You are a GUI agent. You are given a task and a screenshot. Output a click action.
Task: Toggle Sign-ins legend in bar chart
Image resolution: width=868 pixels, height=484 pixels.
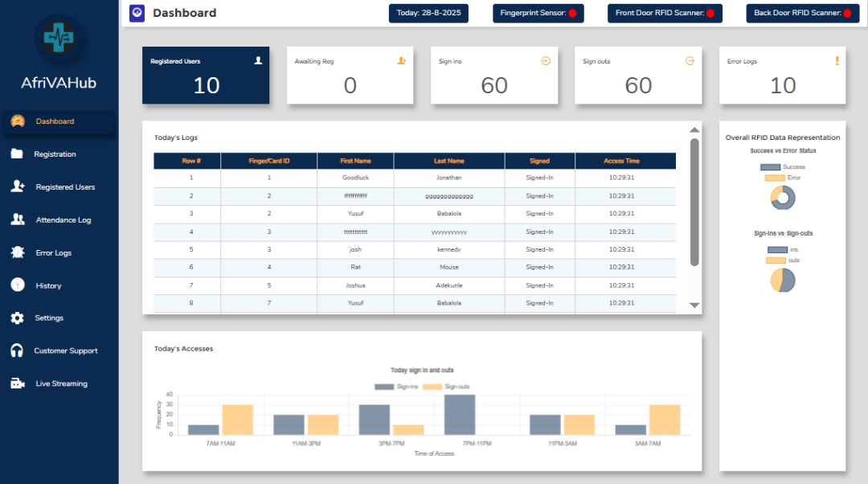[x=397, y=387]
